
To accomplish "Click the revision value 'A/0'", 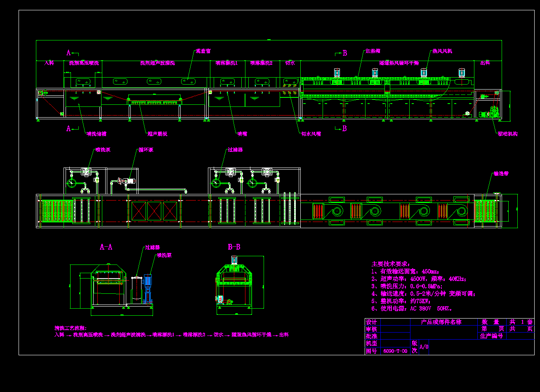I will pos(424,347).
